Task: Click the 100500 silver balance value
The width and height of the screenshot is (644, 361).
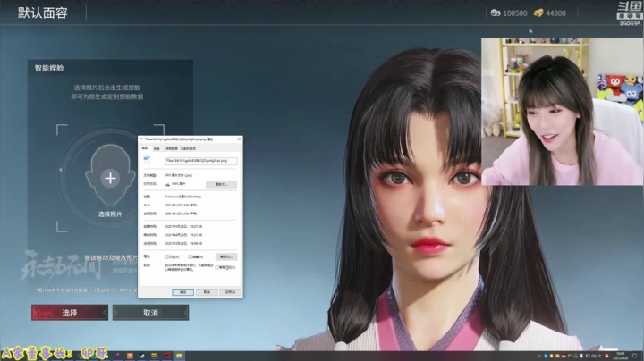Action: [515, 13]
